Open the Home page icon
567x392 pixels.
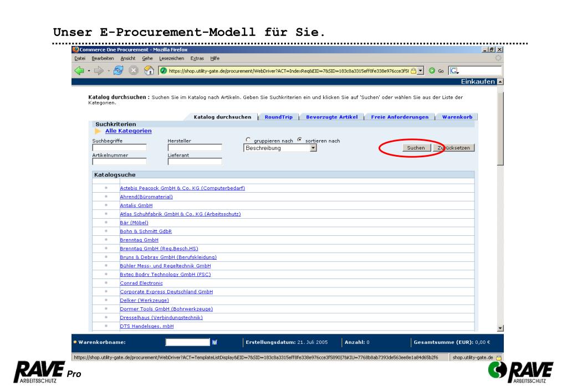pos(149,71)
